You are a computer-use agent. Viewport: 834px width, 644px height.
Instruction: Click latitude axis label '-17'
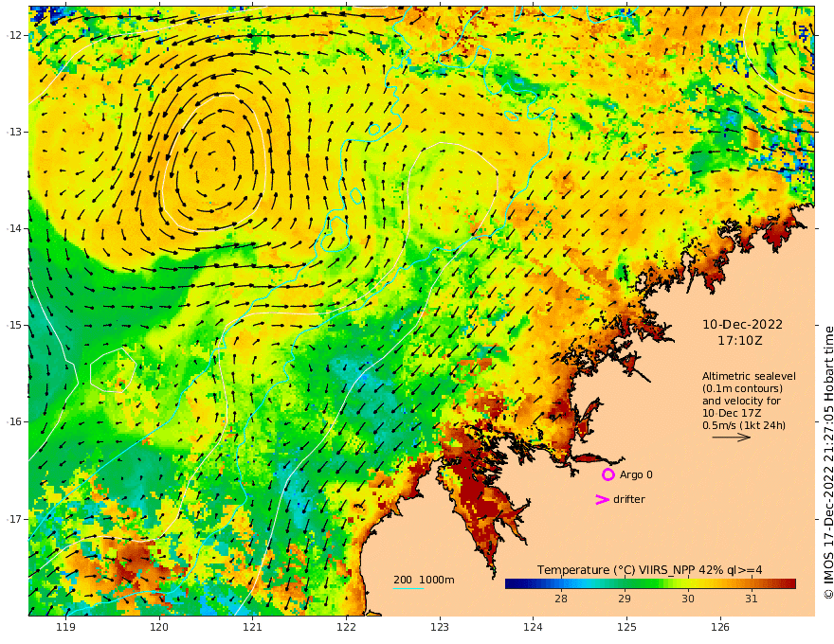[14, 519]
